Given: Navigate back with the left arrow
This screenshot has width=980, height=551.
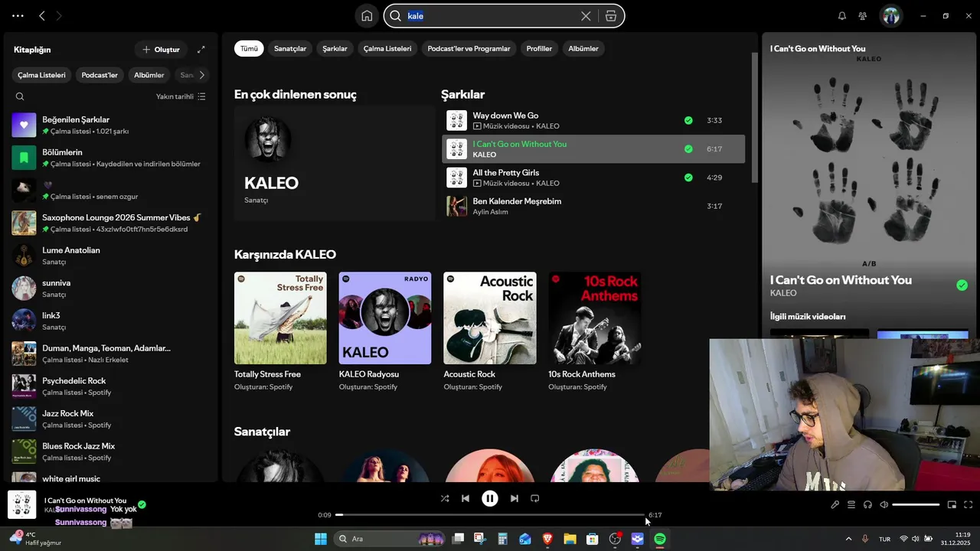Looking at the screenshot, I should pyautogui.click(x=42, y=16).
